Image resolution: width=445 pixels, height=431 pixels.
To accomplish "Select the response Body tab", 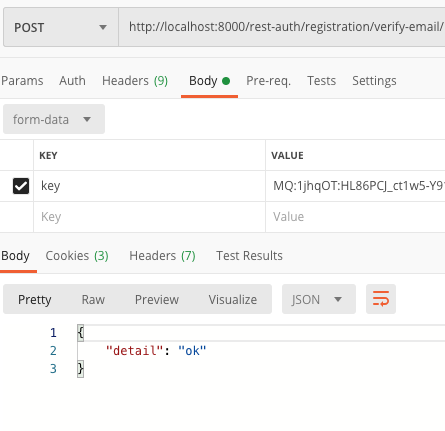I will click(x=15, y=256).
